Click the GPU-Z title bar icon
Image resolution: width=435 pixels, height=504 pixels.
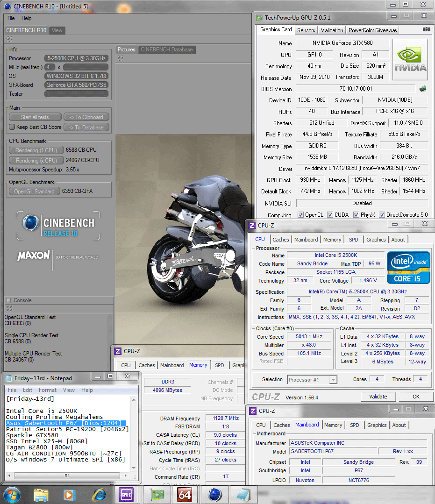259,18
